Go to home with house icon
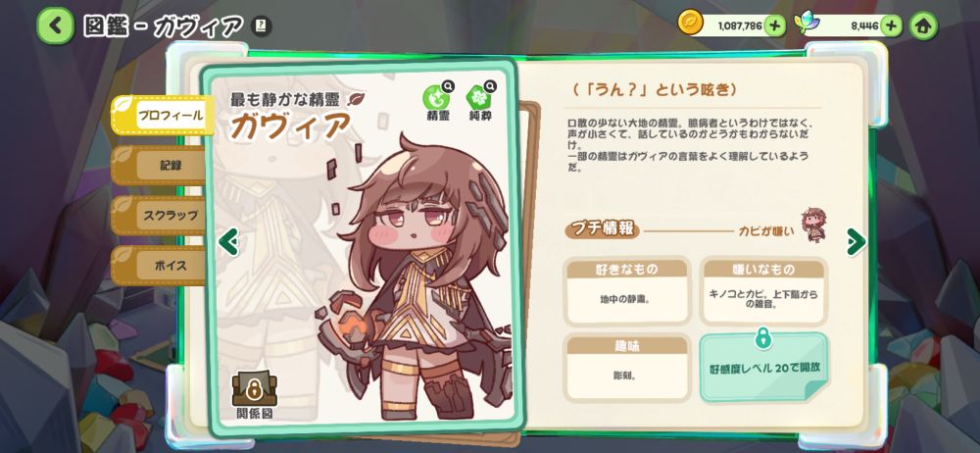 (923, 25)
